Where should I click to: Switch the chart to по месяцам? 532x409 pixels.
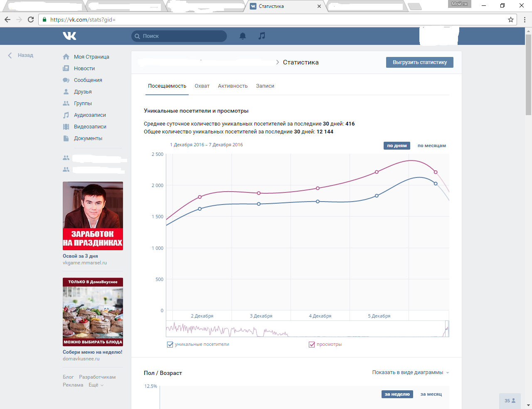[x=431, y=146]
